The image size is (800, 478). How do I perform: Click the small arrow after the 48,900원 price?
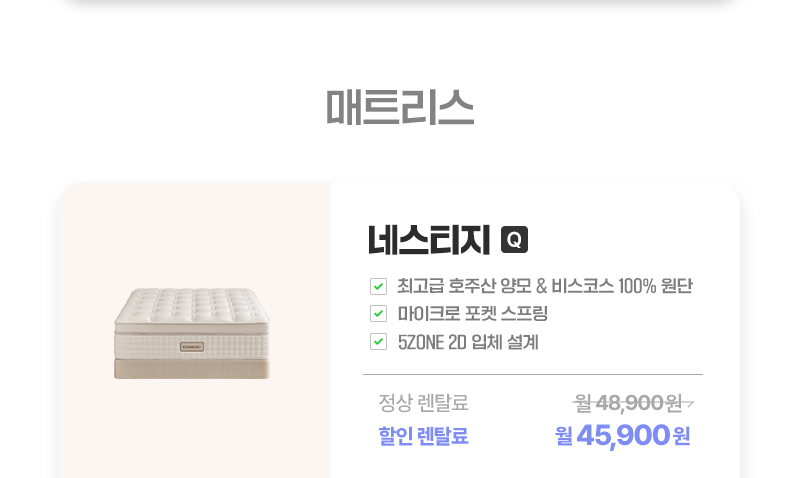pyautogui.click(x=689, y=404)
